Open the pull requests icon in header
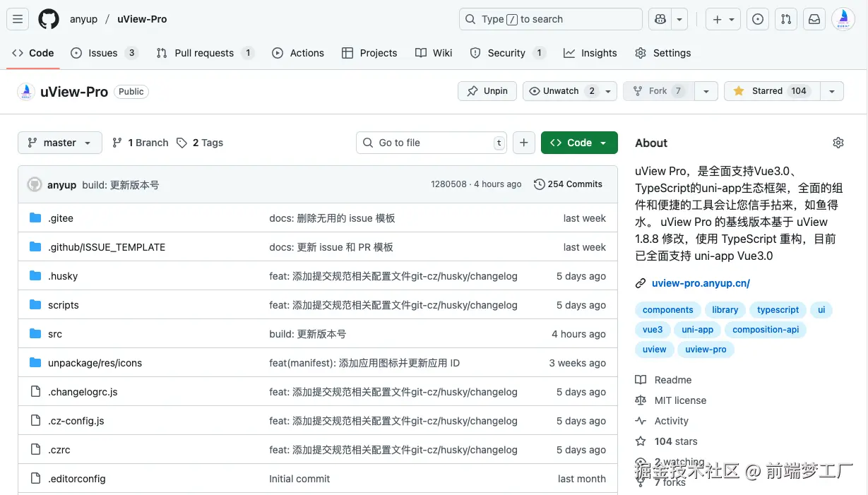 click(x=786, y=19)
